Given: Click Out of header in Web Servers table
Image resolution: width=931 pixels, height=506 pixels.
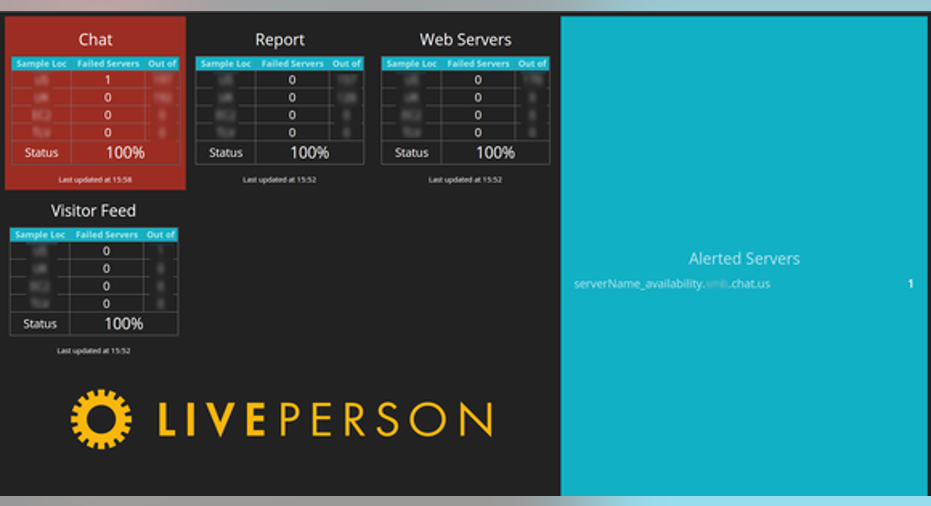Looking at the screenshot, I should 532,64.
